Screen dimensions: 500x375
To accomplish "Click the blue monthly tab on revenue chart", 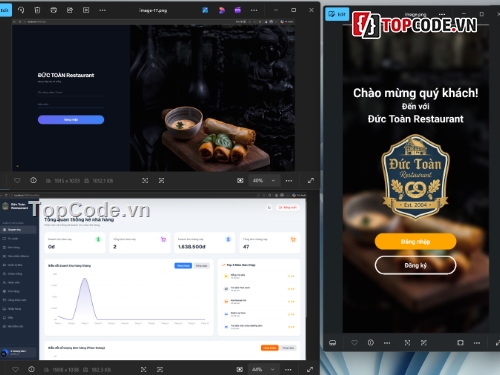I will [183, 266].
